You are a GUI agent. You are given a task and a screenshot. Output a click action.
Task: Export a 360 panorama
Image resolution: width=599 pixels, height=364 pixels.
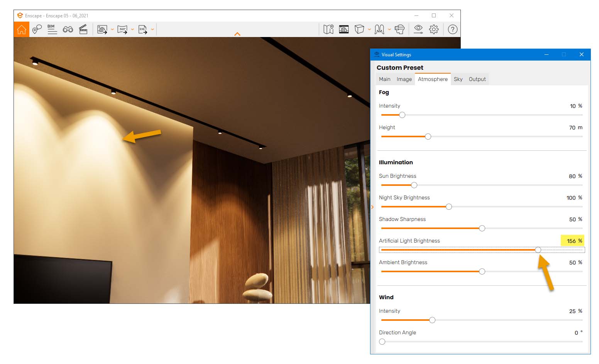(123, 29)
